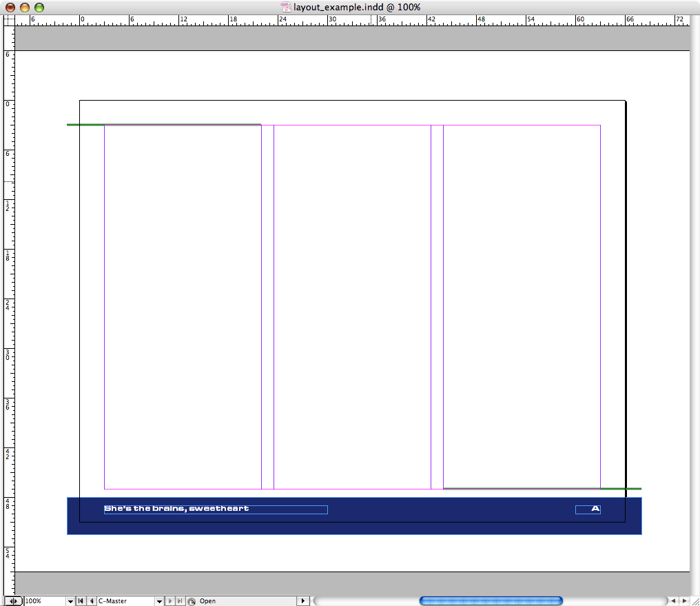Select the 'She's the brains, sweetheart' text frame

pyautogui.click(x=216, y=509)
